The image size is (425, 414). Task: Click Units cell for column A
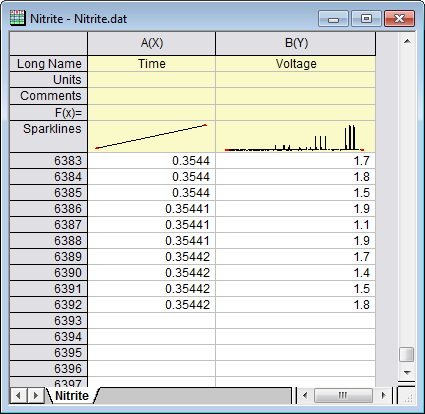pos(152,80)
